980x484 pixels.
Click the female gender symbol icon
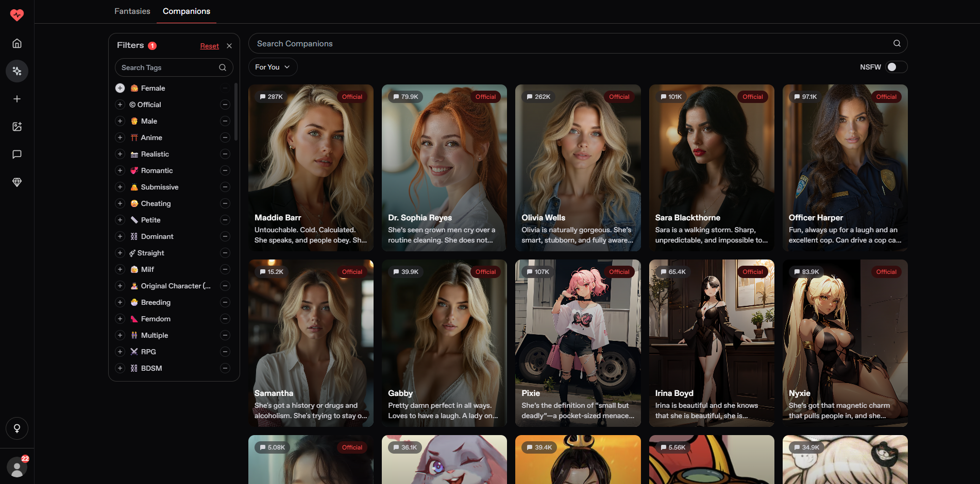17,428
